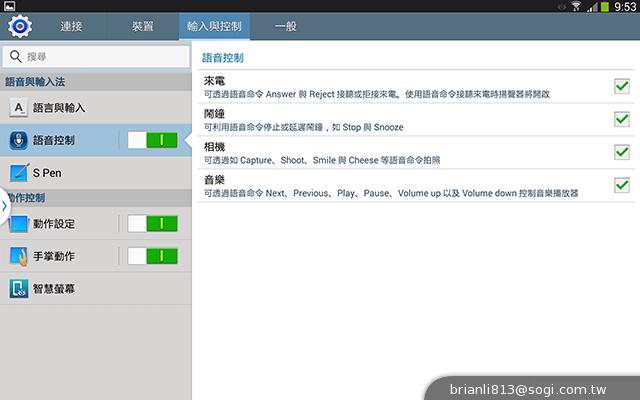The image size is (640, 400).
Task: Tap the 語音控制 microphone icon
Action: coord(18,140)
